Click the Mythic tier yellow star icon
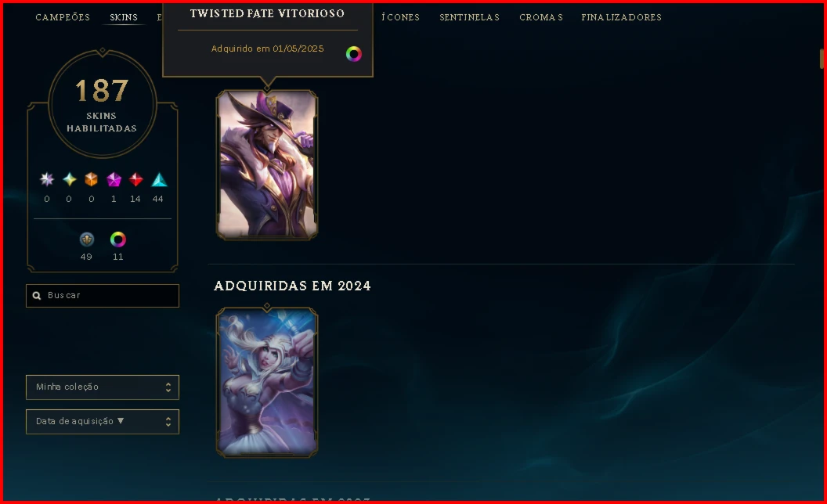The image size is (827, 504). 69,180
